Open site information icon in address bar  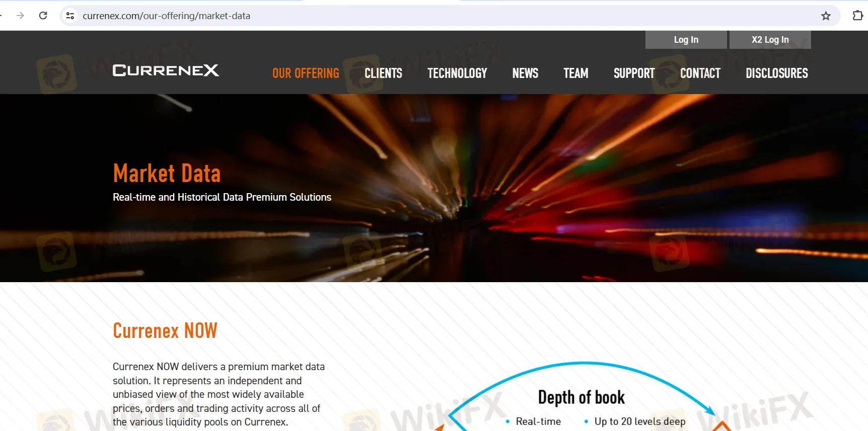[70, 16]
